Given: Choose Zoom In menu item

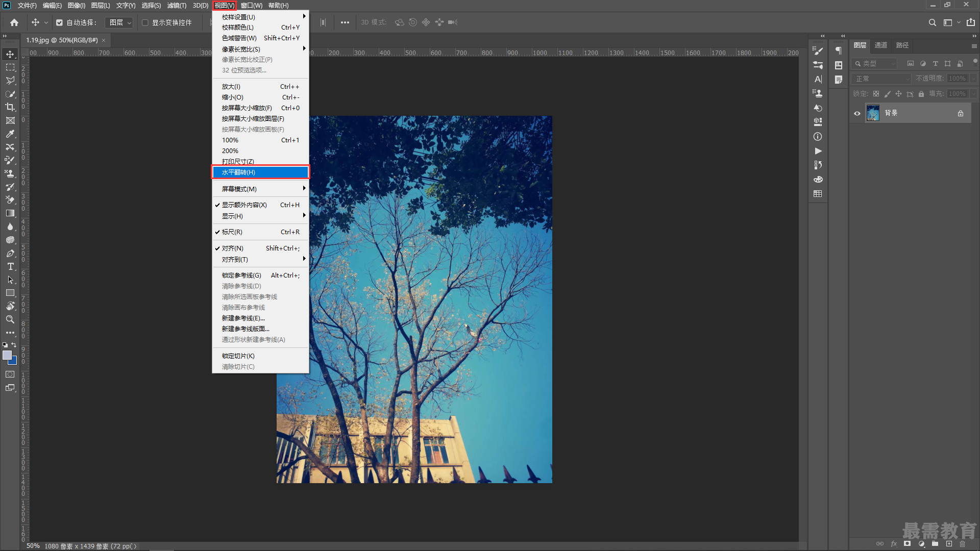Looking at the screenshot, I should coord(260,87).
